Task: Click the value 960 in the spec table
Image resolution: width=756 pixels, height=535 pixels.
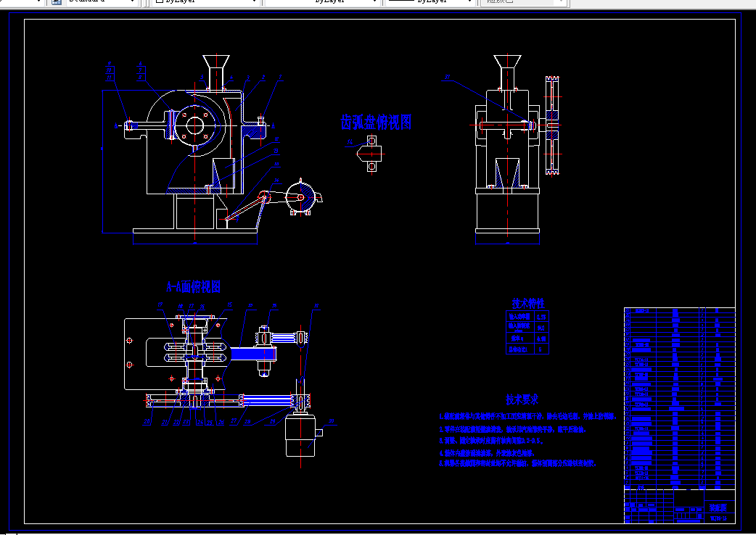Action: (x=541, y=328)
